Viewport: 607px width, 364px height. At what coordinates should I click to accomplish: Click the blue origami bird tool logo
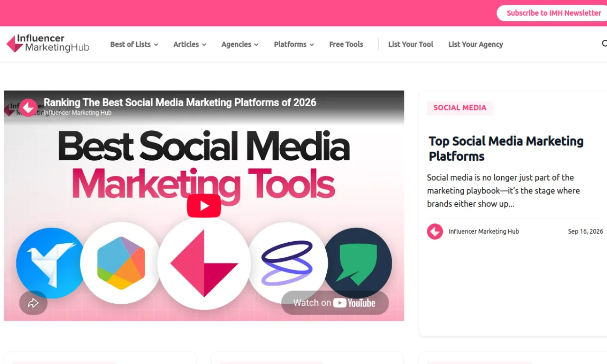pyautogui.click(x=50, y=263)
